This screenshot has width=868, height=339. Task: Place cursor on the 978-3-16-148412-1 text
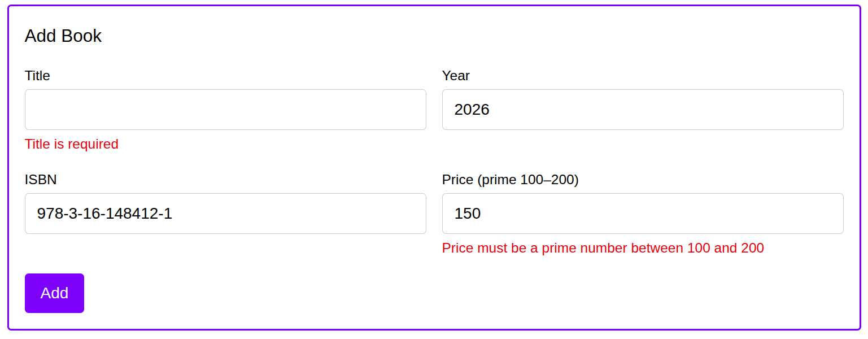click(x=104, y=214)
